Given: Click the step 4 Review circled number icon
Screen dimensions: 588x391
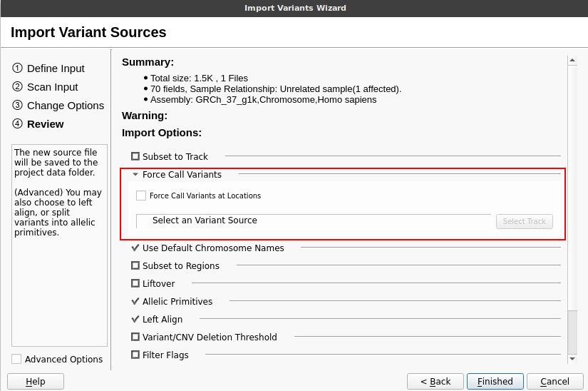Looking at the screenshot, I should pos(17,123).
